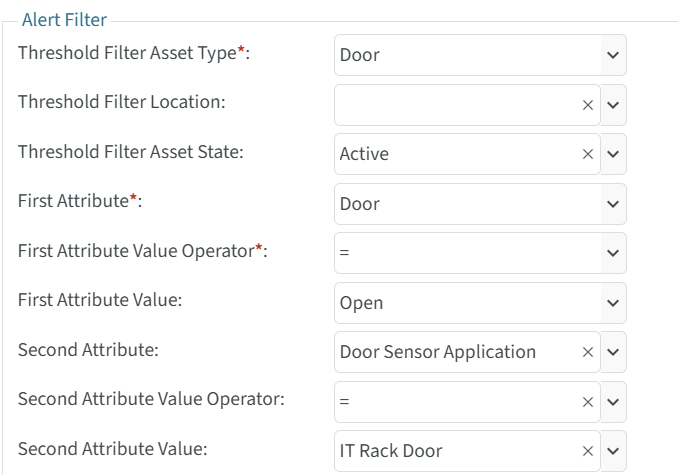Remove the Door Sensor Application selection
This screenshot has height=475, width=678.
pos(588,352)
